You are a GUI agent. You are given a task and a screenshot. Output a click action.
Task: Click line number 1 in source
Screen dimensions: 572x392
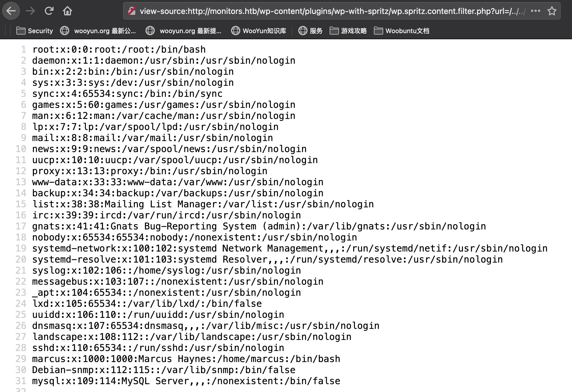pyautogui.click(x=24, y=49)
